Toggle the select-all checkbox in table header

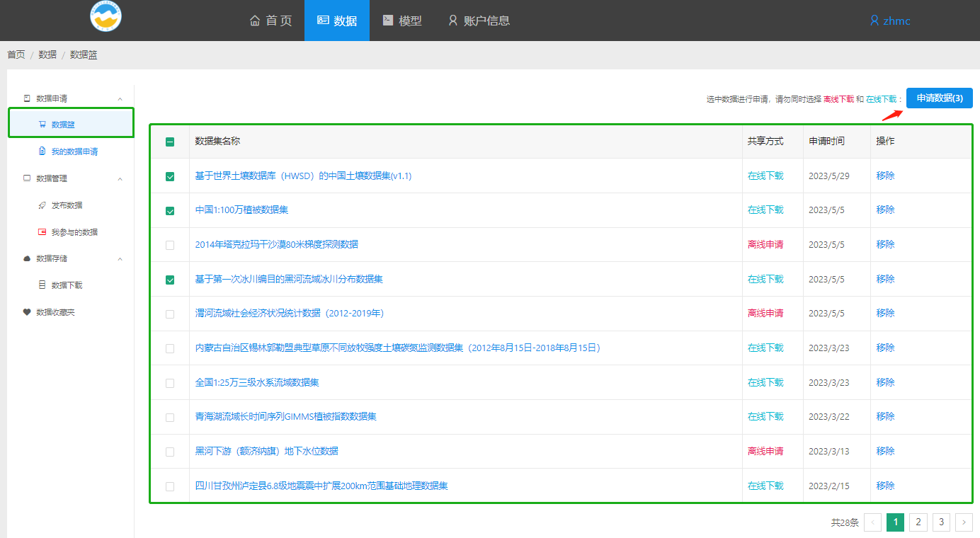point(170,142)
